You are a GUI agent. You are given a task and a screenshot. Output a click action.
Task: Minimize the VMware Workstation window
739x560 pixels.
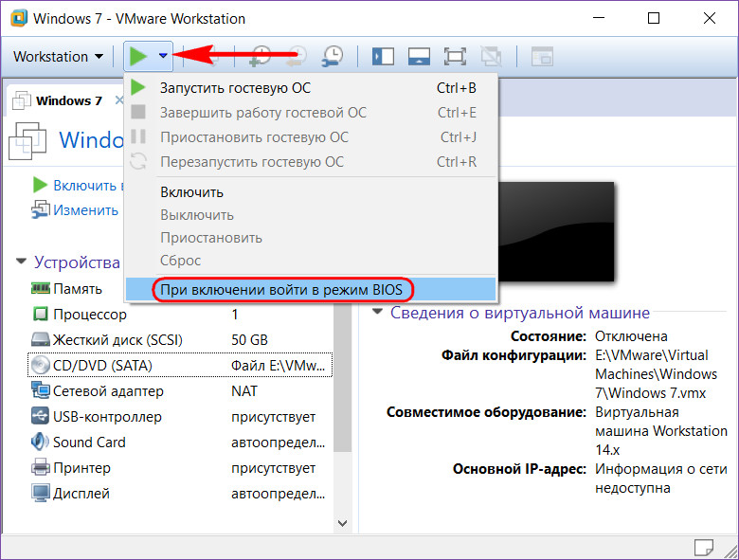599,18
